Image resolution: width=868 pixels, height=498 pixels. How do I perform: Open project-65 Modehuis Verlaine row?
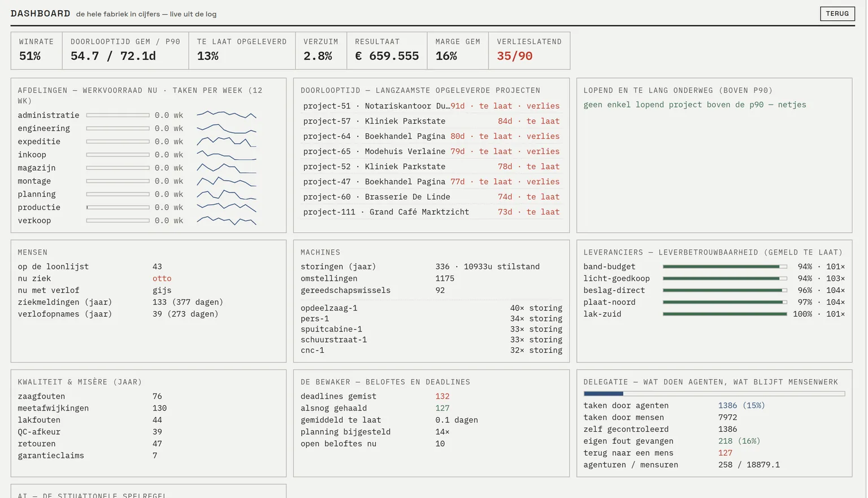pyautogui.click(x=431, y=151)
